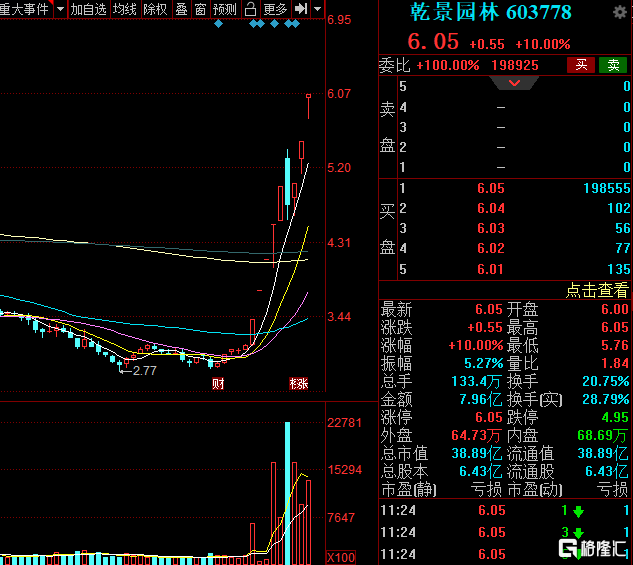
Task: Click the 跌停 4.95 limit-down price
Action: [615, 417]
